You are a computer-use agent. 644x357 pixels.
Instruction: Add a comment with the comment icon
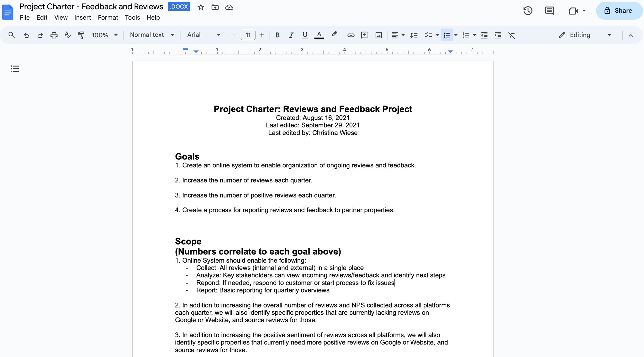[365, 35]
